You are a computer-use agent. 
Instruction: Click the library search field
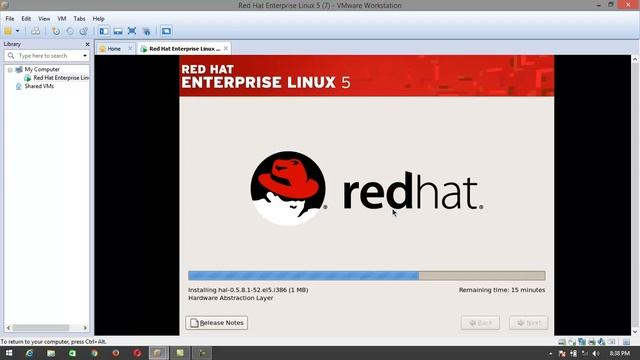[47, 56]
